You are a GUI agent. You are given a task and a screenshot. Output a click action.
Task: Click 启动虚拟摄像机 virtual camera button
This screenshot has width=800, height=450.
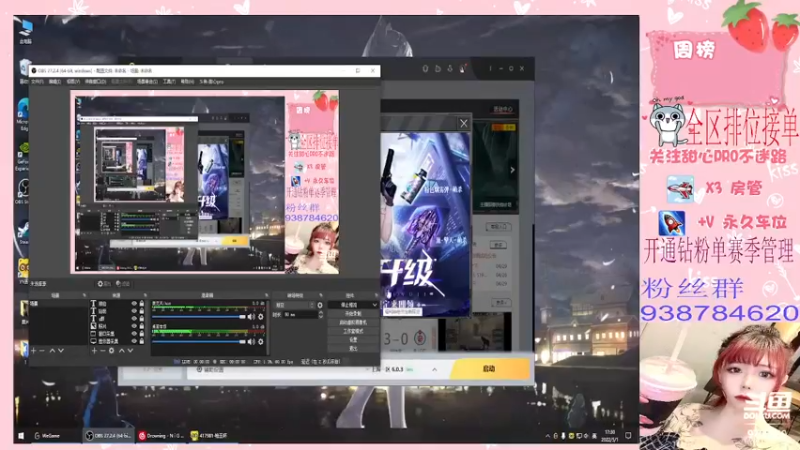(353, 322)
